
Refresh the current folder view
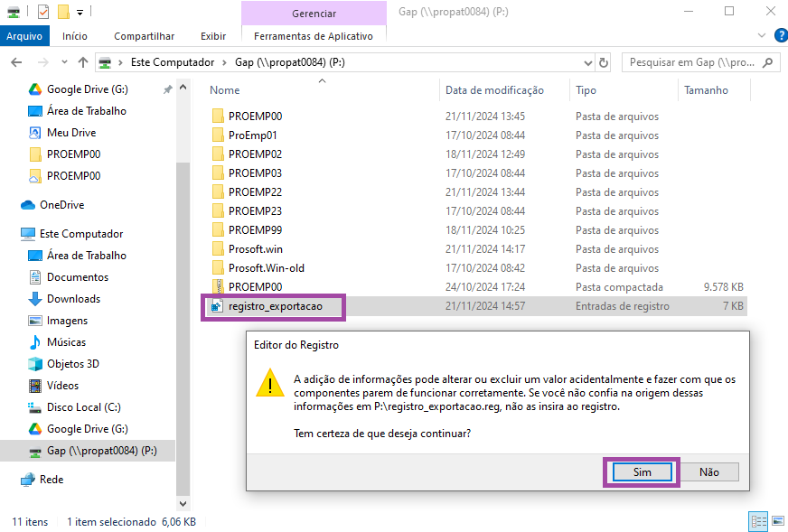(x=604, y=63)
